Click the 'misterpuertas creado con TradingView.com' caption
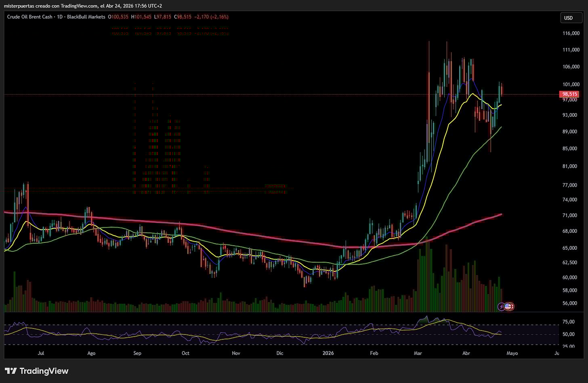Screen dimensions: 588x383 pyautogui.click(x=51, y=6)
